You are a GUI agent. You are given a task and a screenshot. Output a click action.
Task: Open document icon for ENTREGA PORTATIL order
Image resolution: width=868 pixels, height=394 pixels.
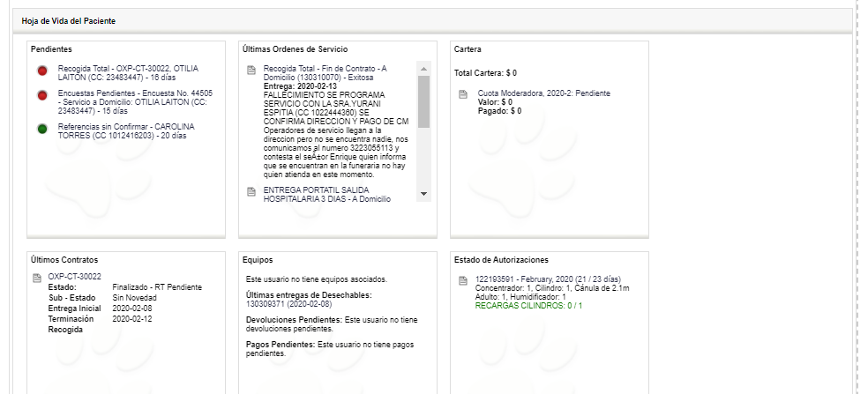click(251, 191)
